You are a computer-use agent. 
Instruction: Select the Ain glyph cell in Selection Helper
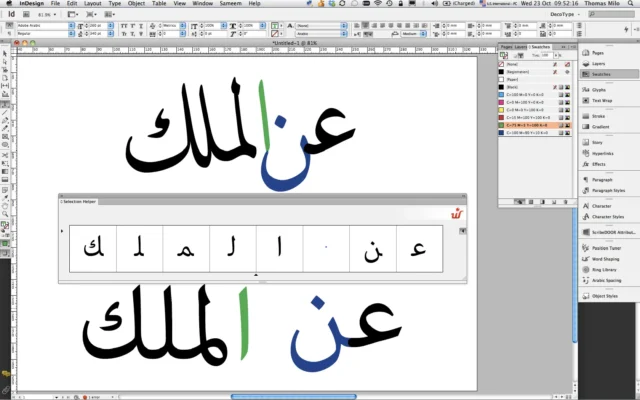click(x=419, y=249)
